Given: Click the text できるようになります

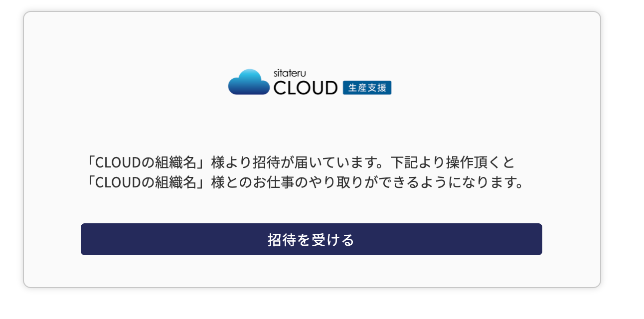Looking at the screenshot, I should [447, 182].
